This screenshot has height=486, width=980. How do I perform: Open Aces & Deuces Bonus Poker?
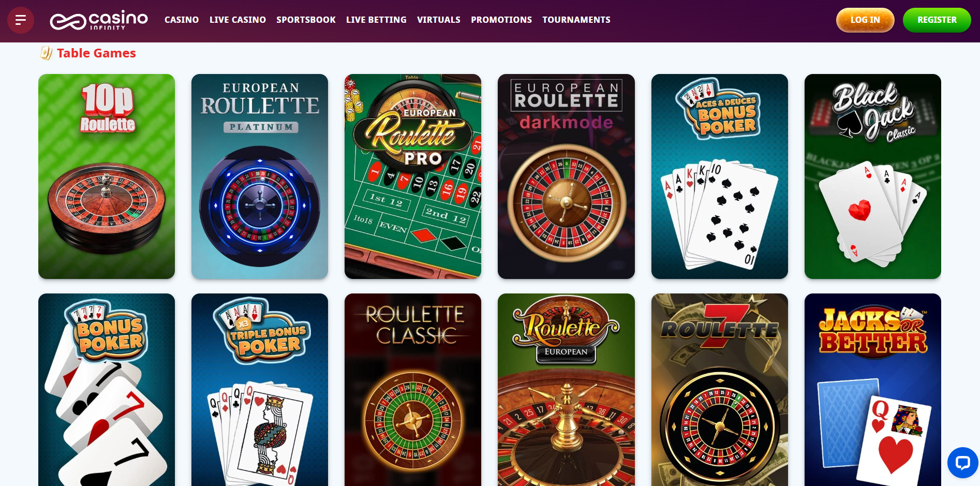click(720, 176)
